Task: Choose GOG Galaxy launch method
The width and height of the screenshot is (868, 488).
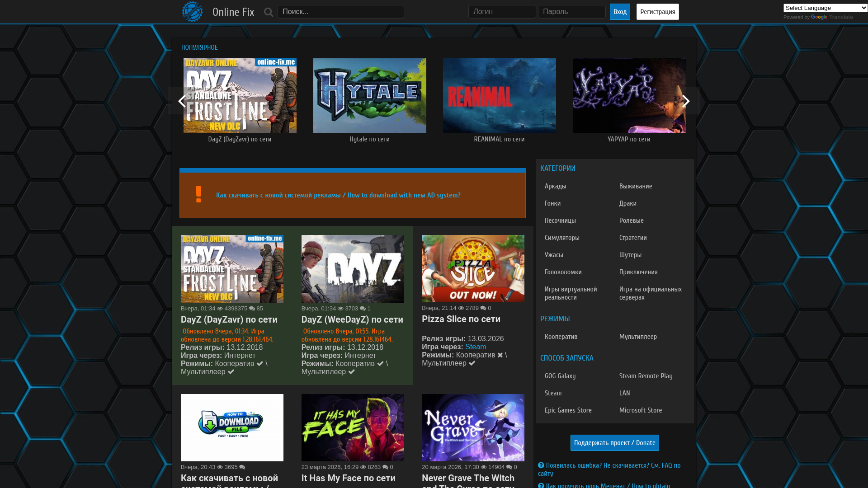Action: (x=560, y=376)
